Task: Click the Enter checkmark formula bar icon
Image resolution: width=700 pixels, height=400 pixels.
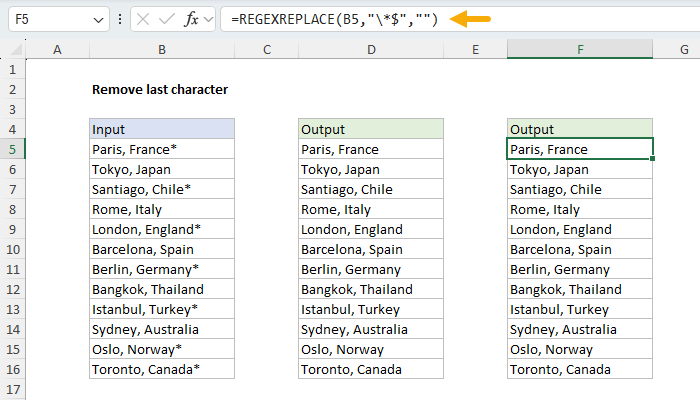Action: (167, 19)
